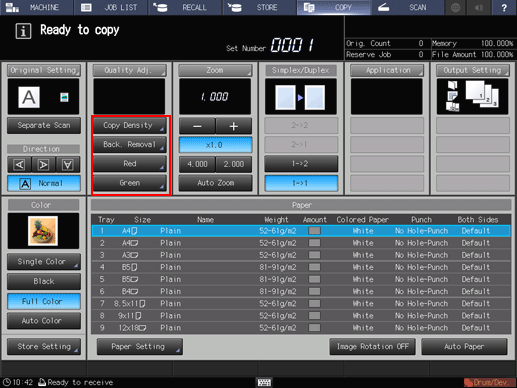Image resolution: width=517 pixels, height=388 pixels.
Task: Set zoom to 2.000
Action: tap(234, 164)
